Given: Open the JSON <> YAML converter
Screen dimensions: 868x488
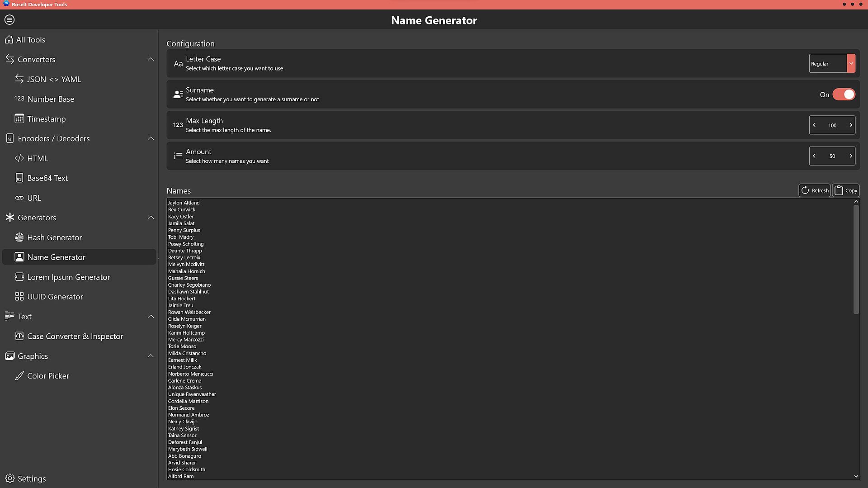Looking at the screenshot, I should click(x=79, y=79).
